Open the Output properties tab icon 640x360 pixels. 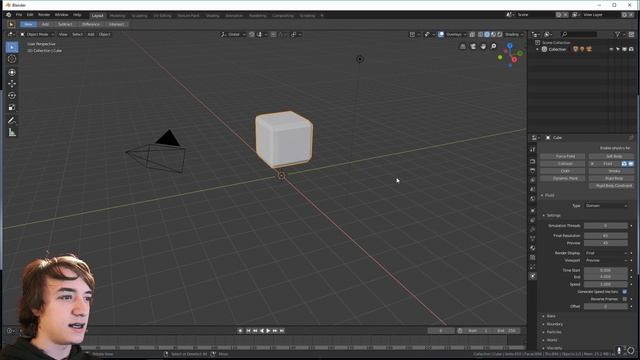(x=533, y=171)
